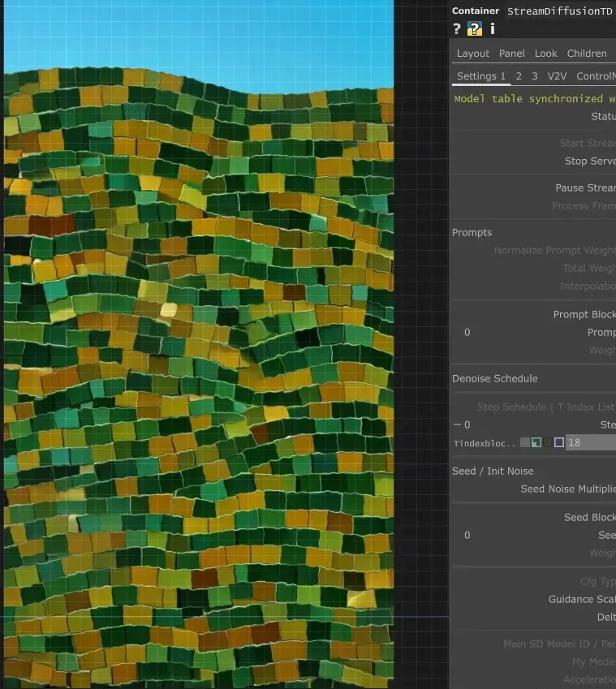Click the Interpolation parameter label

pyautogui.click(x=588, y=286)
